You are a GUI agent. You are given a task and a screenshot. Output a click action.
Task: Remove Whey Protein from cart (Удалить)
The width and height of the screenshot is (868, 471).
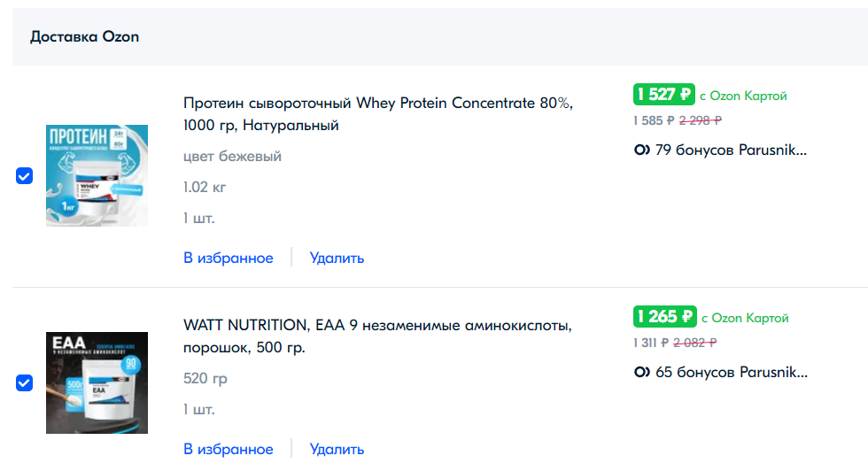pyautogui.click(x=337, y=258)
